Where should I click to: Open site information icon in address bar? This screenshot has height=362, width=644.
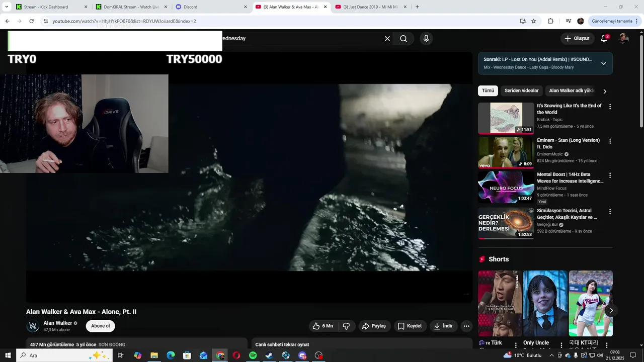[x=46, y=21]
